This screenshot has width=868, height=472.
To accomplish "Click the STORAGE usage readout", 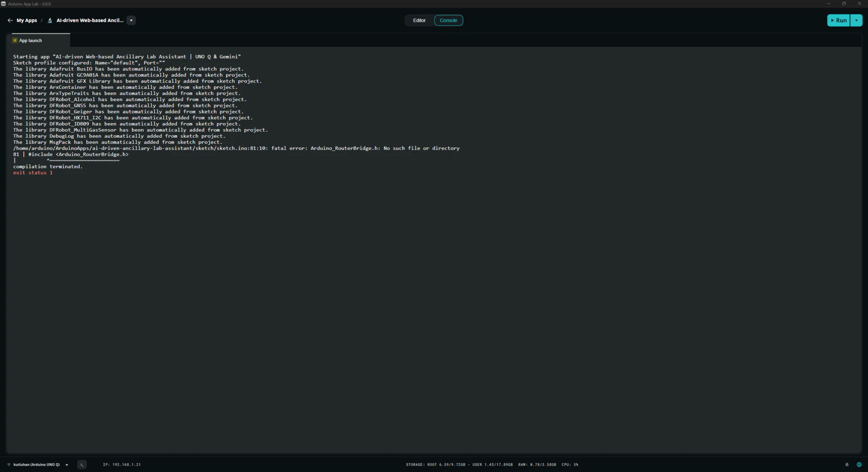I will (459, 465).
